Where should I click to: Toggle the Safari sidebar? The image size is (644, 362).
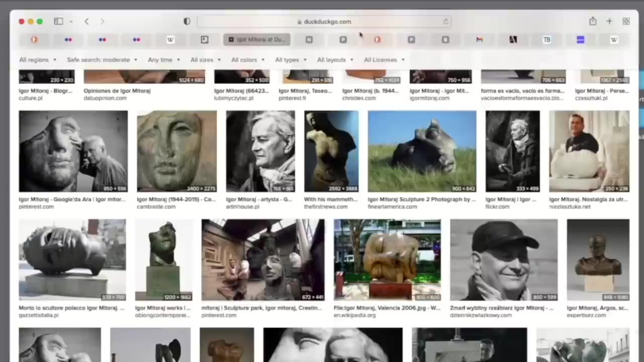(58, 21)
